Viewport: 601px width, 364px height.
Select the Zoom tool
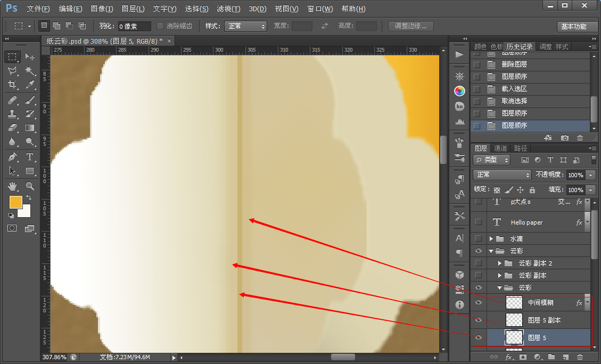coord(29,186)
